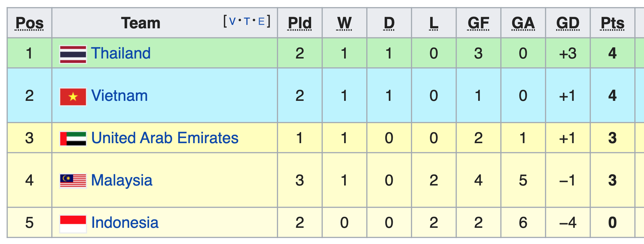Open the Indonesia team link
Image resolution: width=644 pixels, height=244 pixels.
[125, 223]
